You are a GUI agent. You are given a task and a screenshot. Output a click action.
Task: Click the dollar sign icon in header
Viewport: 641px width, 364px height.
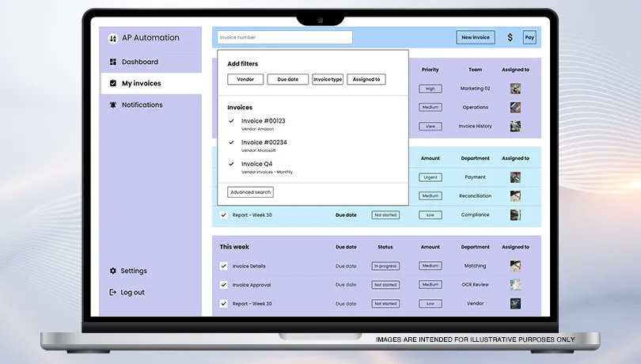point(510,37)
